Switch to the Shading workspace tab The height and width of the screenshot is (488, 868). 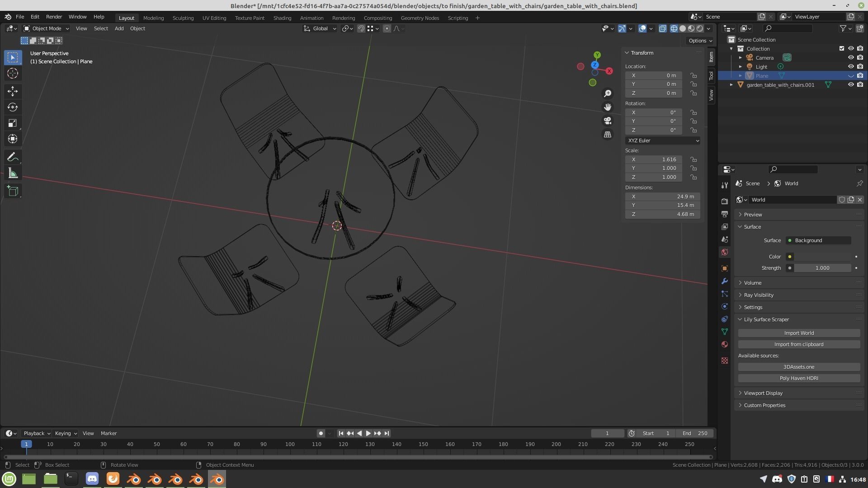click(282, 18)
